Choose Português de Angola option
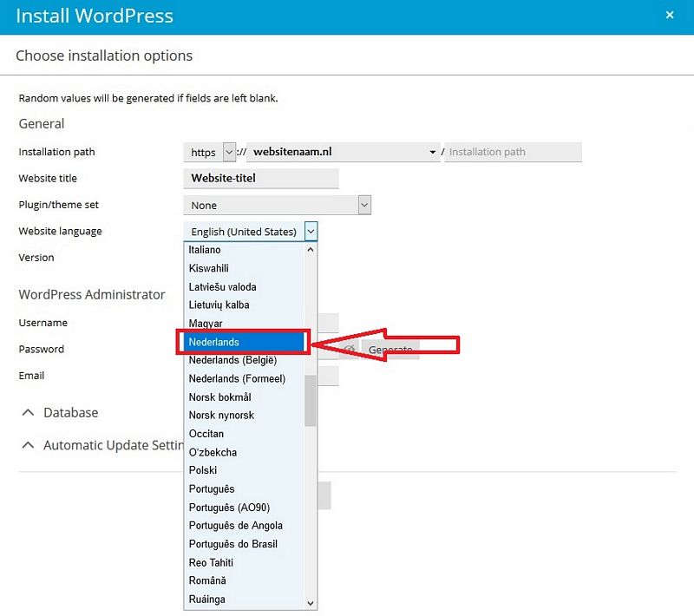This screenshot has height=616, width=694. [244, 526]
